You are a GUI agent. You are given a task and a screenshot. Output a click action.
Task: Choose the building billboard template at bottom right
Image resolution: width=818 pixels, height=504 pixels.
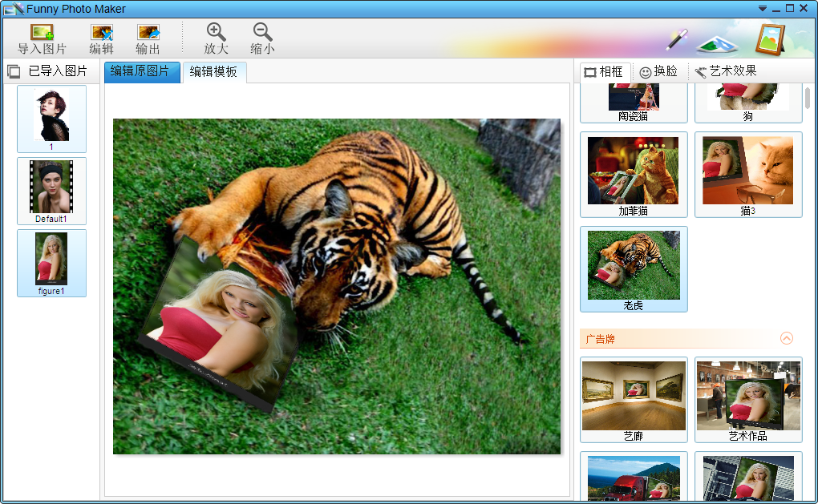tap(748, 477)
